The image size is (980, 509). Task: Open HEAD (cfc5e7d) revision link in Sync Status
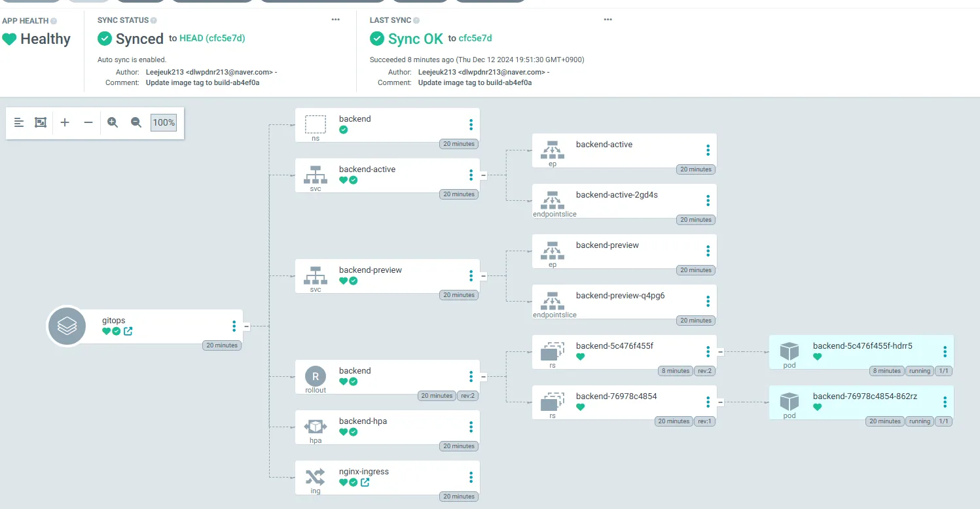coord(212,38)
